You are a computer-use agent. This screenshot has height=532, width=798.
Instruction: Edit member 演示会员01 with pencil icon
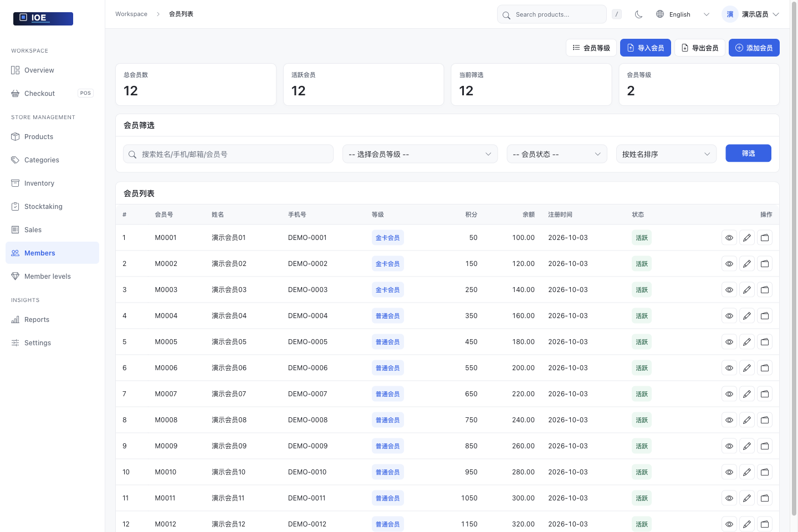747,238
